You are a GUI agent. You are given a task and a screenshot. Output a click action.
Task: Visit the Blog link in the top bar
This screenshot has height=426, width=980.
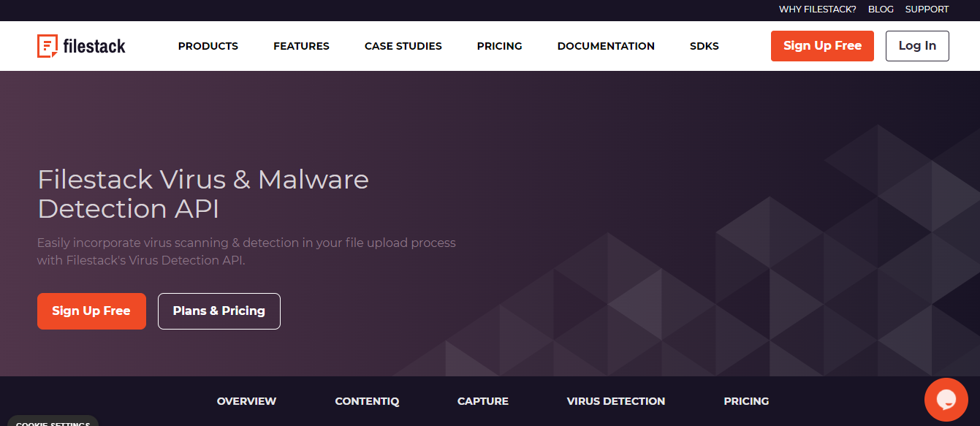[881, 9]
